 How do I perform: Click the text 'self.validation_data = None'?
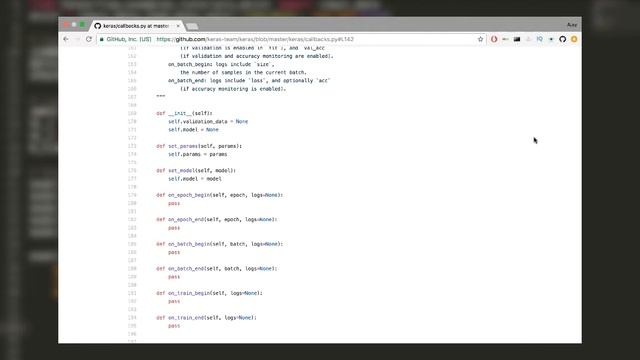coord(208,122)
